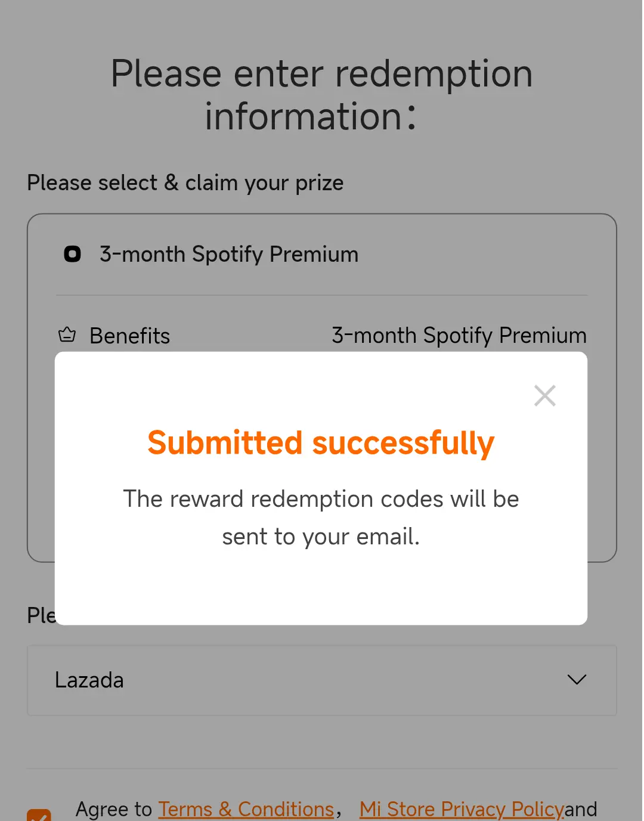Screen dimensions: 644x821
Task: Click the Benefits crown icon
Action: coord(67,335)
